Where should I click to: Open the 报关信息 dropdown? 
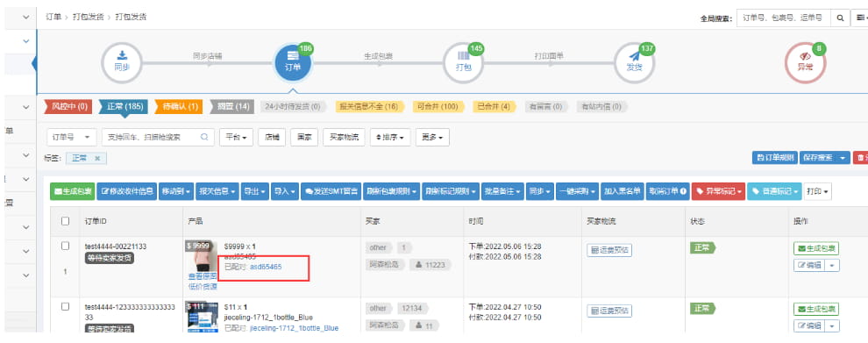click(x=217, y=191)
